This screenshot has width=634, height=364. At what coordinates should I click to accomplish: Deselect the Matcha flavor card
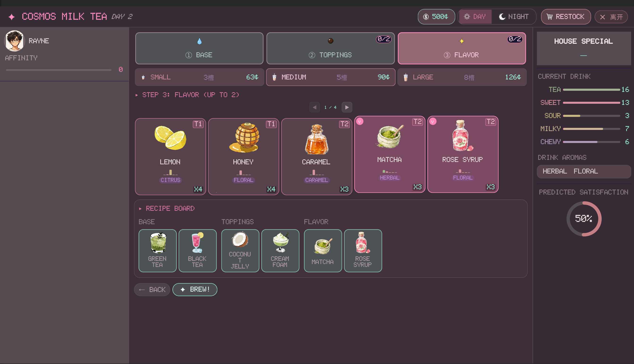(390, 154)
